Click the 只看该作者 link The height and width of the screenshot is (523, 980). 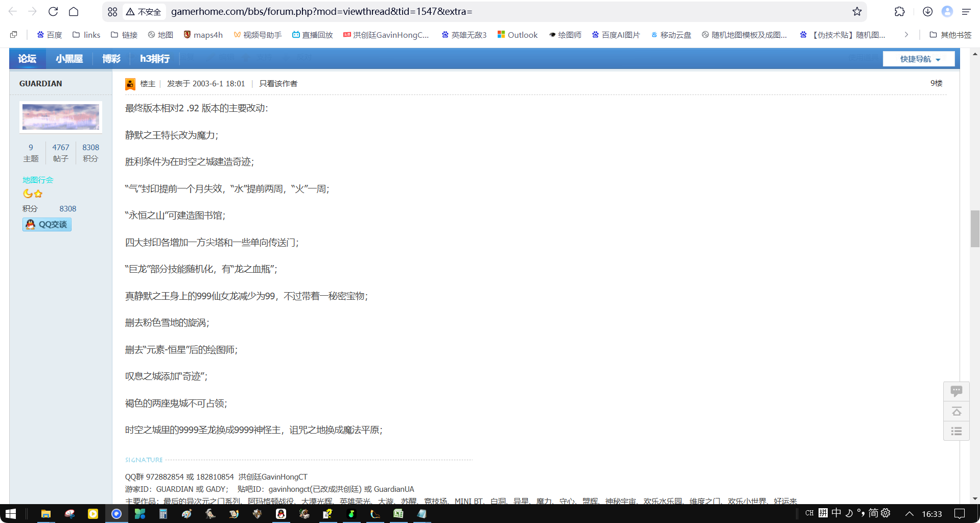[x=277, y=83]
